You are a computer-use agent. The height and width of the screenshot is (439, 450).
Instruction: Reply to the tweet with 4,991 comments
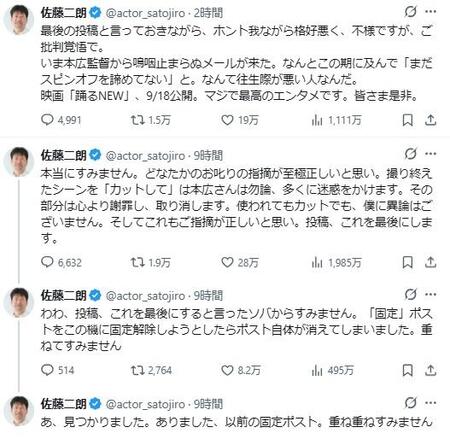(x=47, y=120)
